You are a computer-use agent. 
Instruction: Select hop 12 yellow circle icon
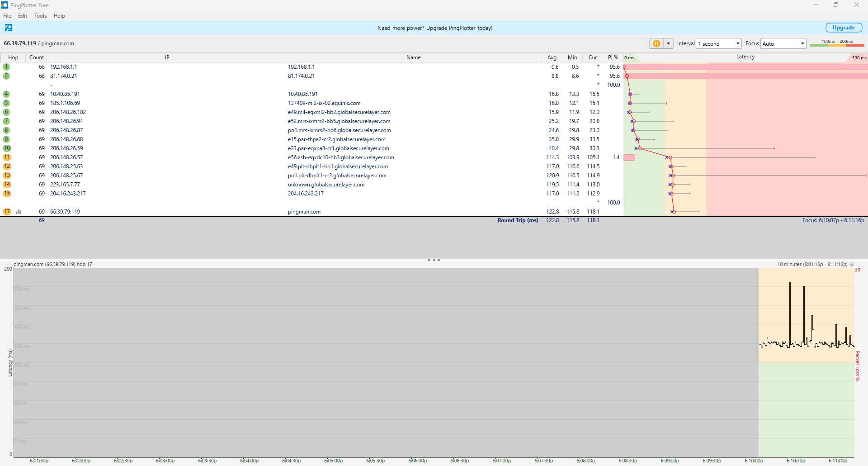point(7,166)
